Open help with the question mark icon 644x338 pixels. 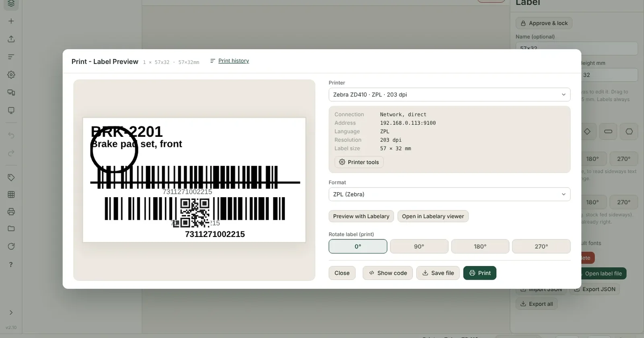coord(11,264)
